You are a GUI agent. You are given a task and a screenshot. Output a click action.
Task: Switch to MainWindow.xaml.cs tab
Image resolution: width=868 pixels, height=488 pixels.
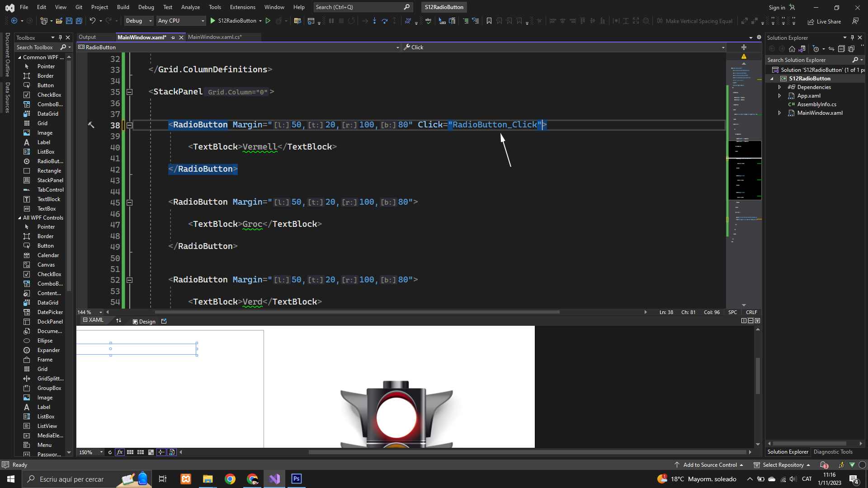pyautogui.click(x=215, y=37)
